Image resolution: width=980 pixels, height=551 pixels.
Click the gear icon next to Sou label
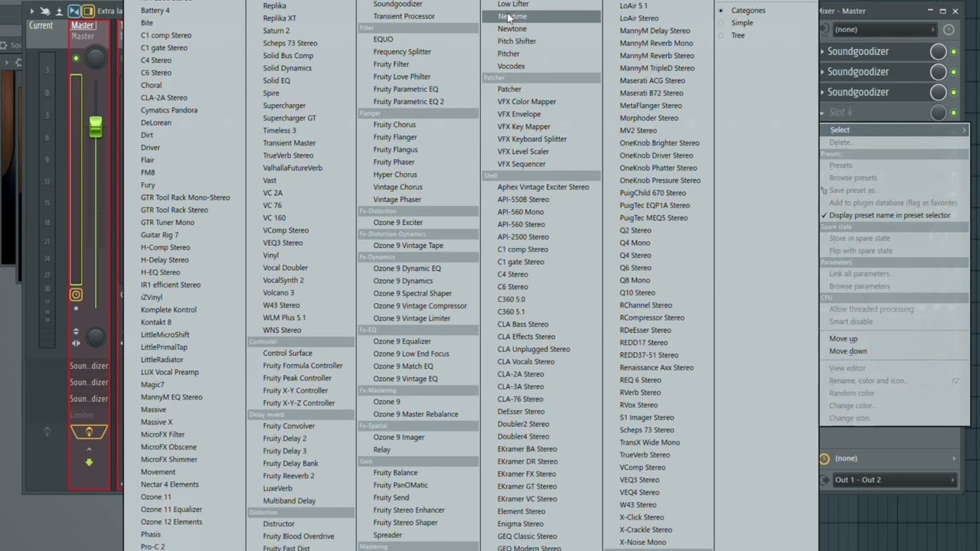coord(5,45)
